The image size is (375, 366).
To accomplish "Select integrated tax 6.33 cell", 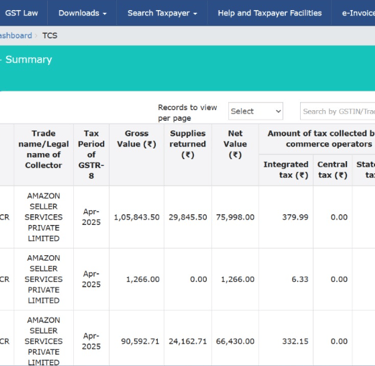I will click(286, 279).
